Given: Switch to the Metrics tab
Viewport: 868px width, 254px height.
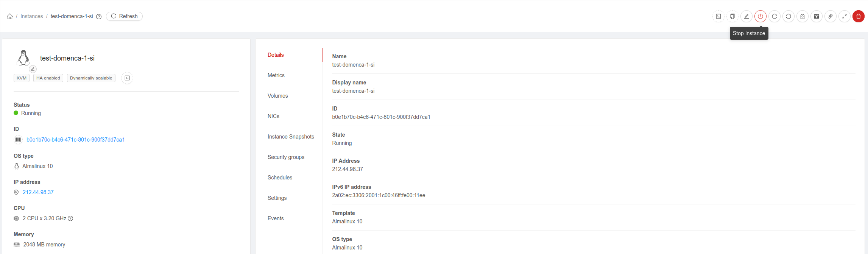Looking at the screenshot, I should [276, 75].
